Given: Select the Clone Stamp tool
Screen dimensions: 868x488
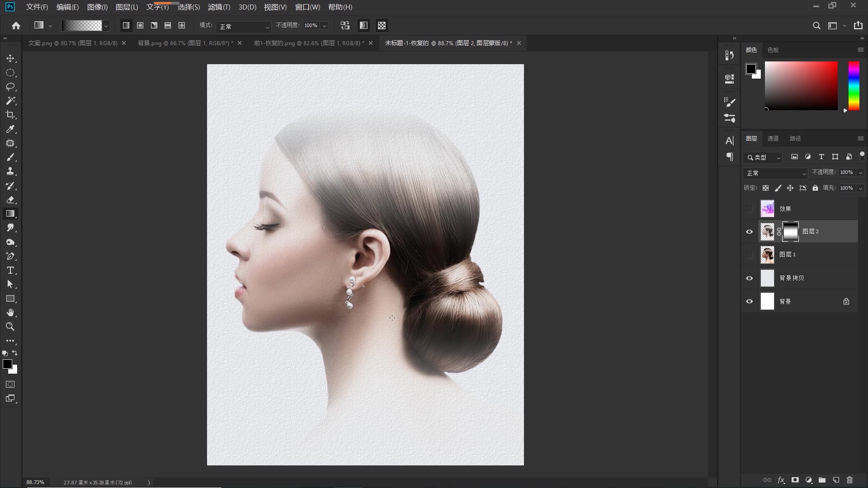Looking at the screenshot, I should (x=10, y=171).
